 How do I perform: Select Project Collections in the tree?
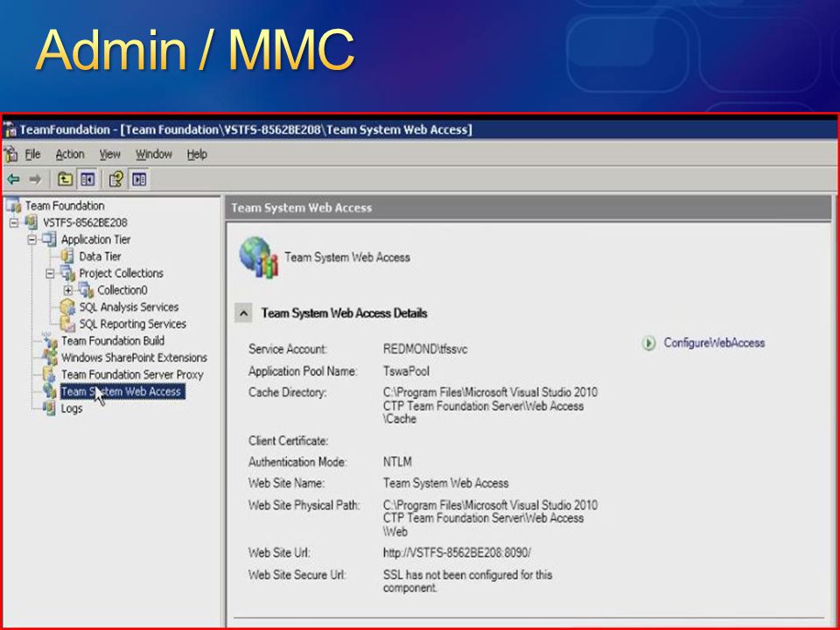[121, 273]
